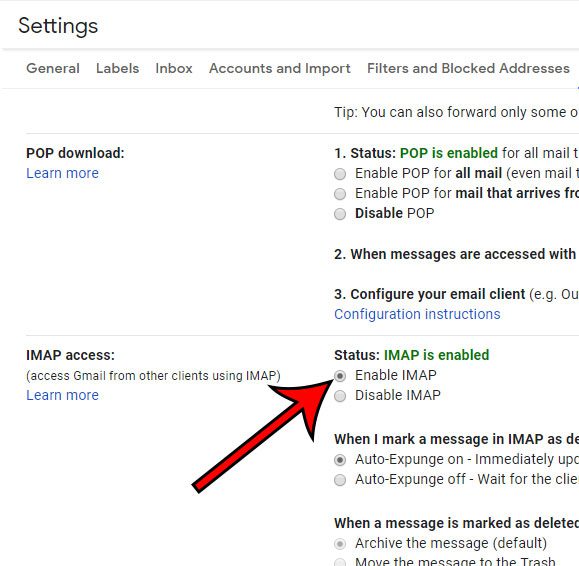The image size is (579, 566).
Task: Select Enable POP for mail that arrives
Action: tap(340, 194)
